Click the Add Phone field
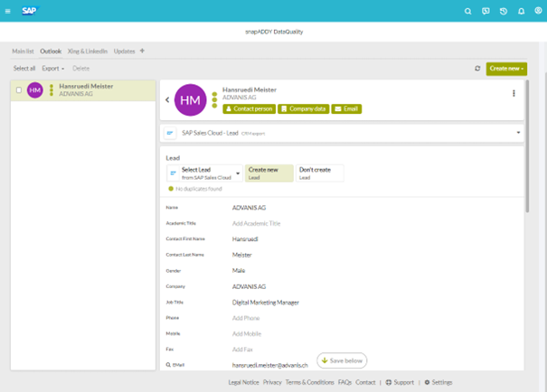This screenshot has height=392, width=547. [246, 318]
